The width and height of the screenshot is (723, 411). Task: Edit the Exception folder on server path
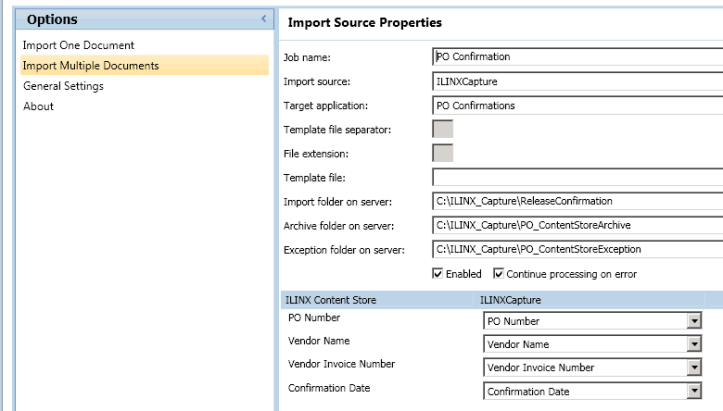point(576,249)
